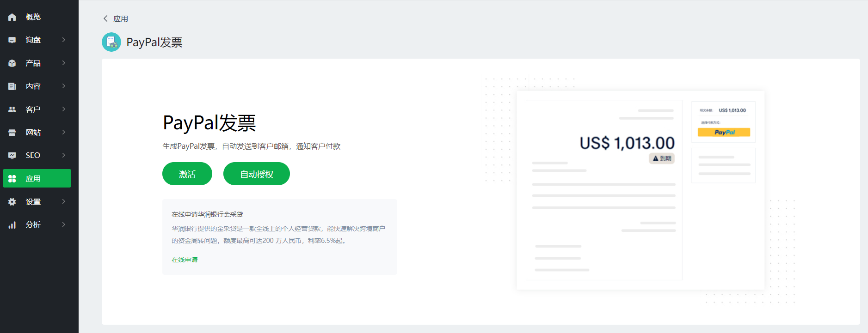Click the PayPal发票 app logo icon
The image size is (868, 333).
[111, 42]
